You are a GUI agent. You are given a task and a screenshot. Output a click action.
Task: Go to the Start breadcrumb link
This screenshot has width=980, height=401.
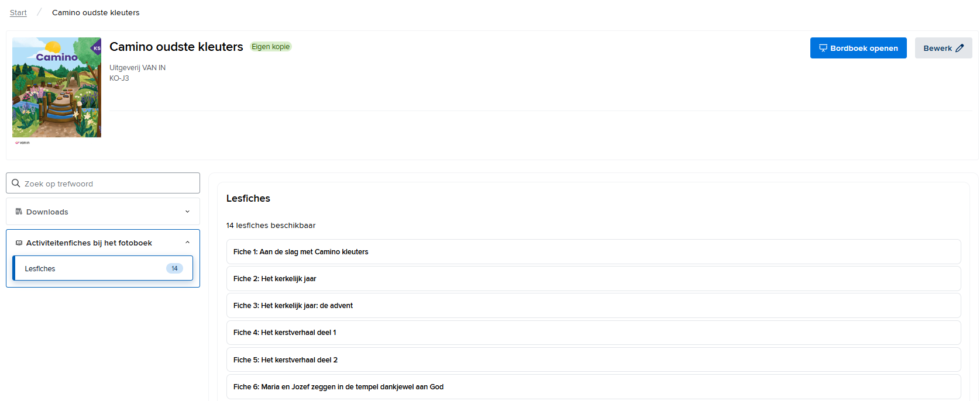pos(18,12)
